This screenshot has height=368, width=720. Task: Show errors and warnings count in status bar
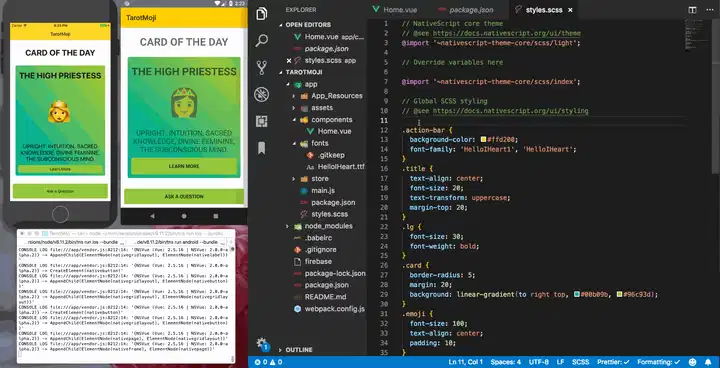pyautogui.click(x=268, y=362)
